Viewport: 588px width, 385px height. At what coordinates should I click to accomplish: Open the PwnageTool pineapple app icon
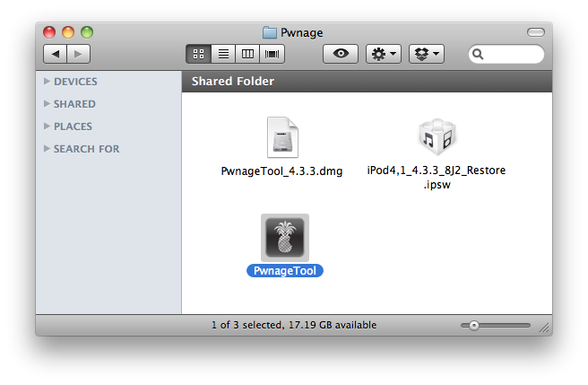[x=285, y=237]
